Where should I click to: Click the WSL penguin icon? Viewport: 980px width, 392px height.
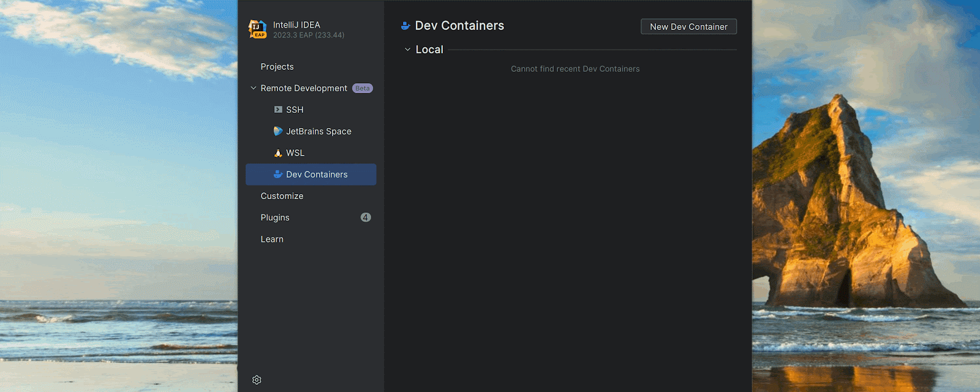tap(278, 153)
